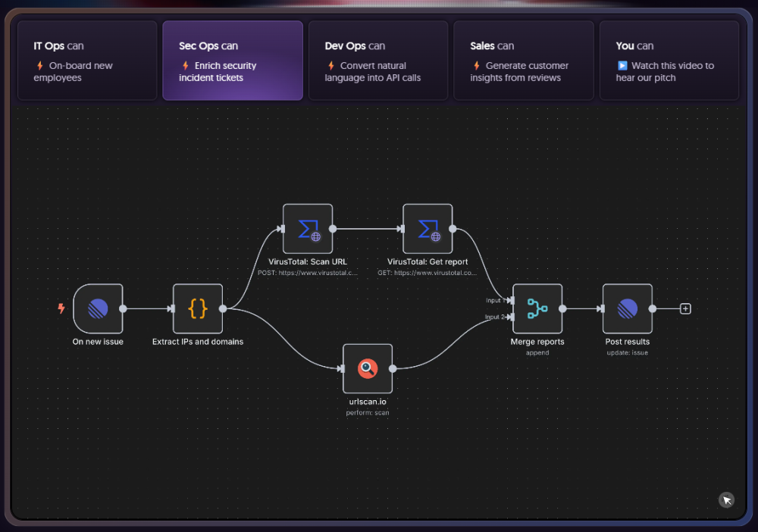The height and width of the screenshot is (532, 758).
Task: Click the video play icon in You tab
Action: pos(622,66)
